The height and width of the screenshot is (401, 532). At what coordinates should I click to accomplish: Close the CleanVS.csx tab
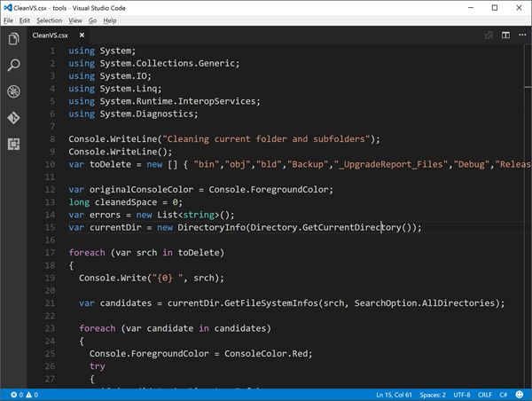tap(82, 35)
